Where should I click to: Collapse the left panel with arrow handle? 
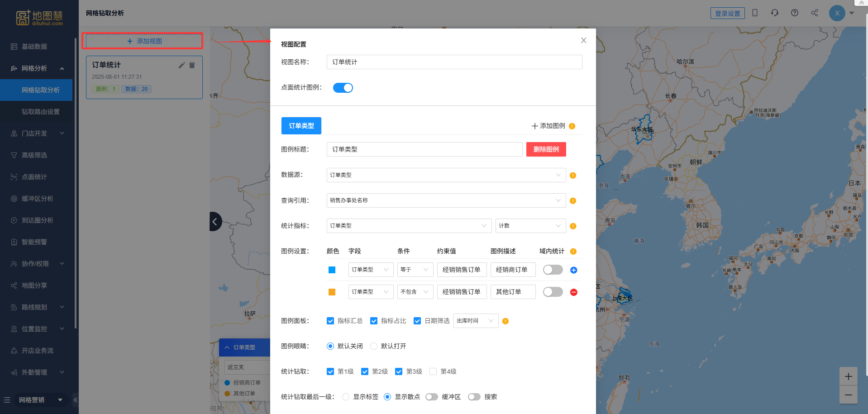point(215,221)
